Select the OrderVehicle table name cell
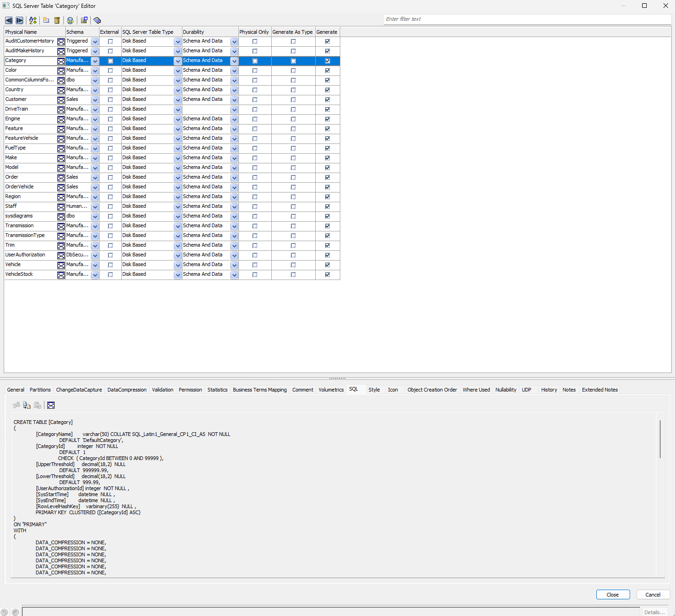The width and height of the screenshot is (675, 616). [x=31, y=187]
